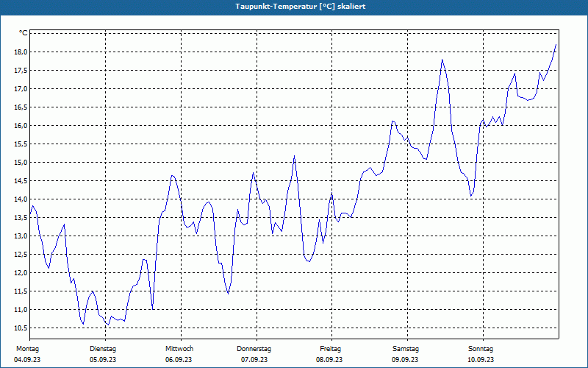Click the 16,0 y-axis value
The image size is (588, 368).
[21, 125]
